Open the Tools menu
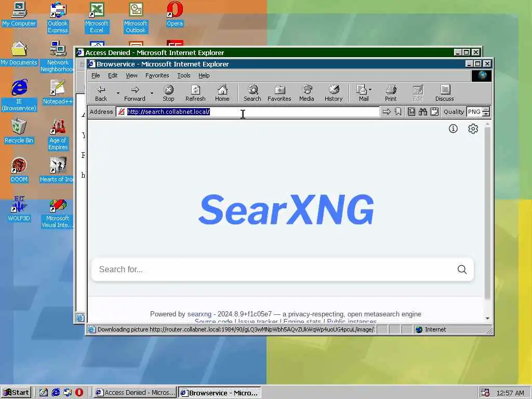This screenshot has height=399, width=532. pos(183,75)
